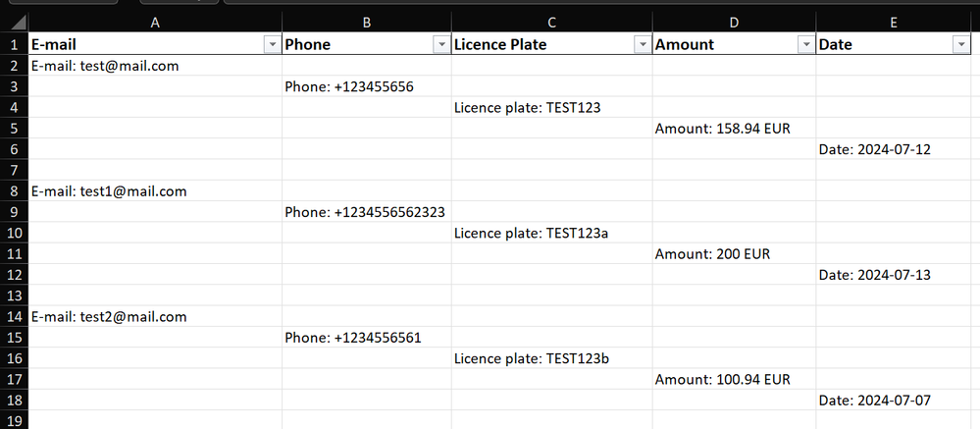Select row 7 header
The image size is (980, 429).
[x=14, y=170]
